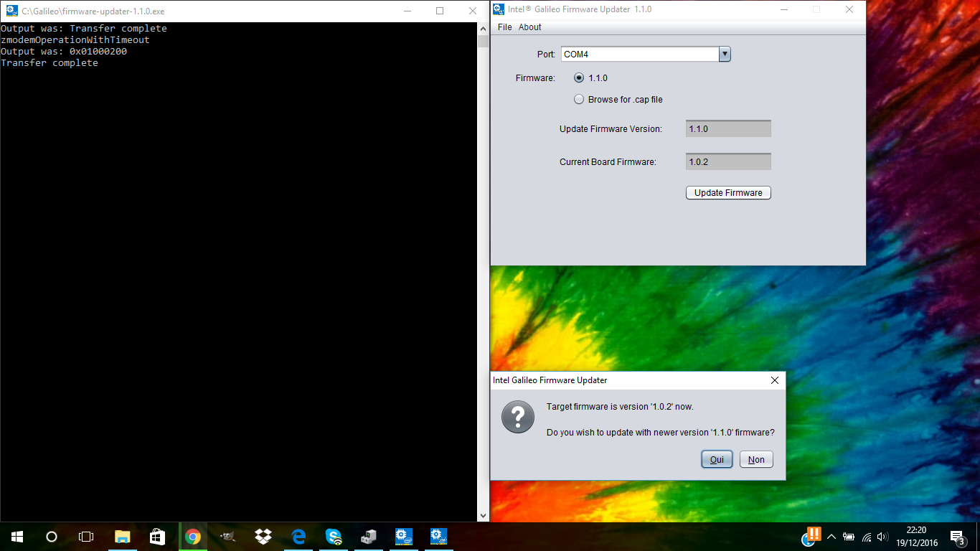The height and width of the screenshot is (551, 980).
Task: Confirm the update with Oui
Action: [x=717, y=460]
